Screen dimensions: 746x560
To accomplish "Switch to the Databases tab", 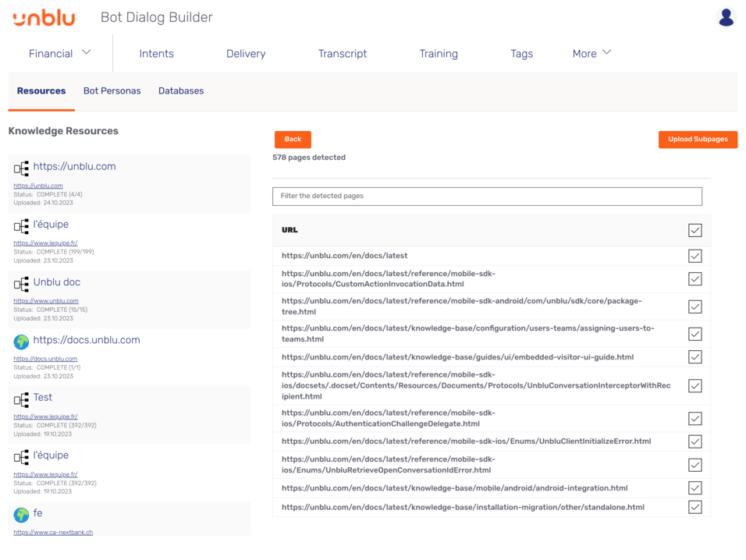I will (x=180, y=90).
